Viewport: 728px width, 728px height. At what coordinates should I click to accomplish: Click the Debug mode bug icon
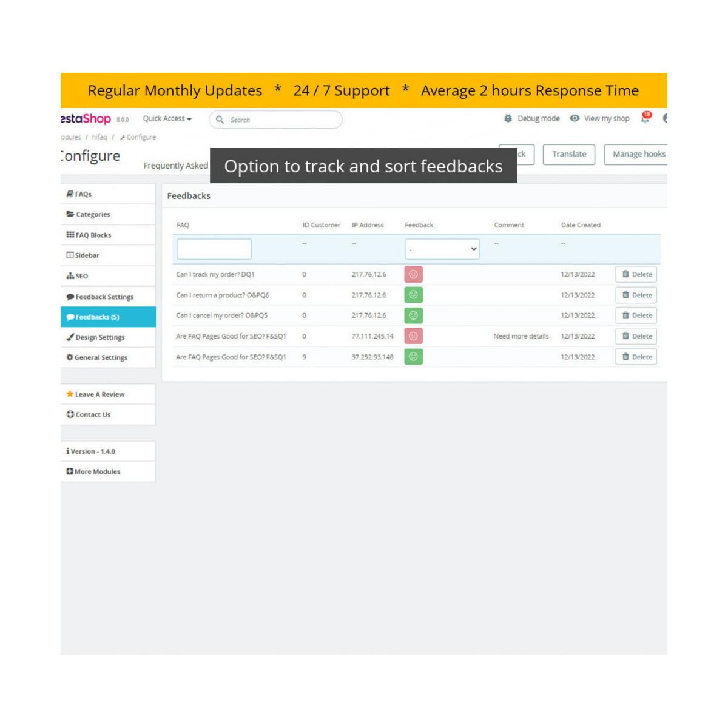[508, 119]
